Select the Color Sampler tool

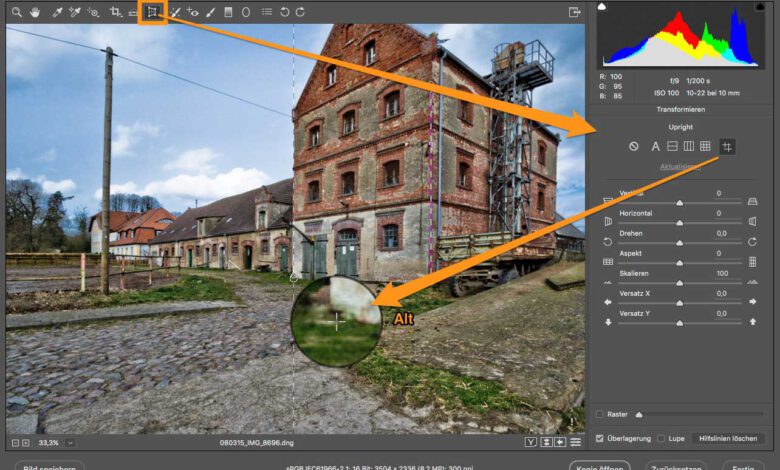pos(75,12)
